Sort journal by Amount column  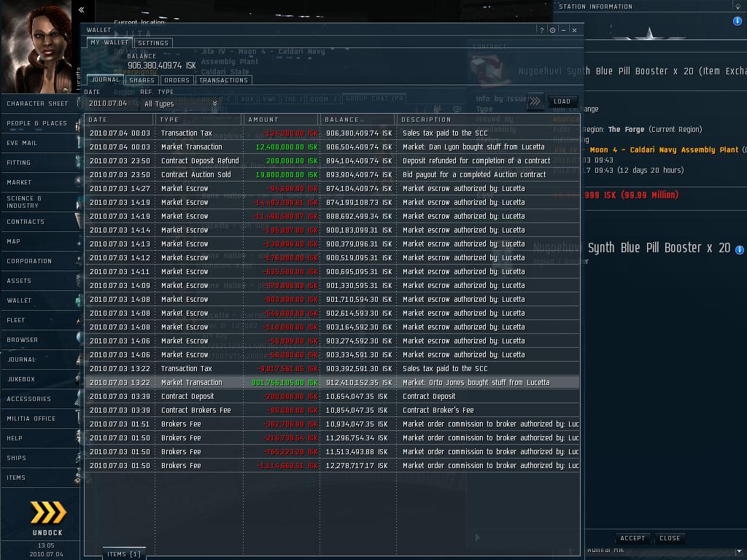coord(282,120)
